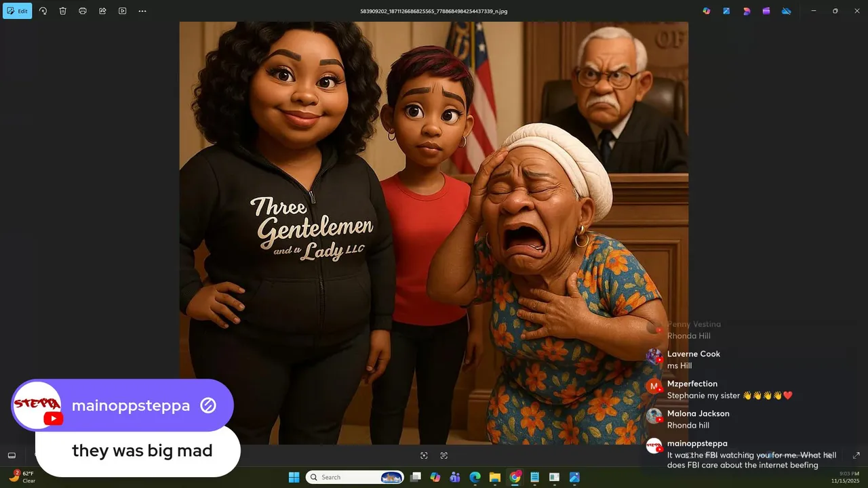This screenshot has height=488, width=868.
Task: Click the 'ms Hill' chat message
Action: tap(679, 365)
